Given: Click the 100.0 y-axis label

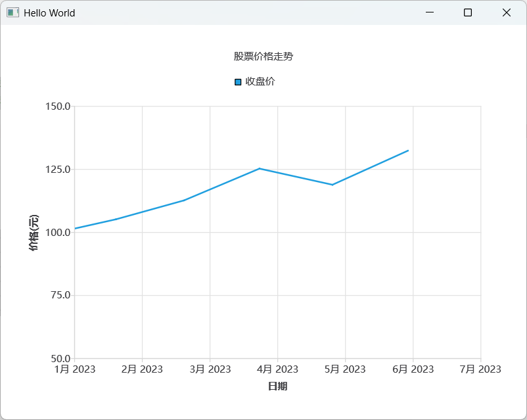Looking at the screenshot, I should tap(58, 233).
